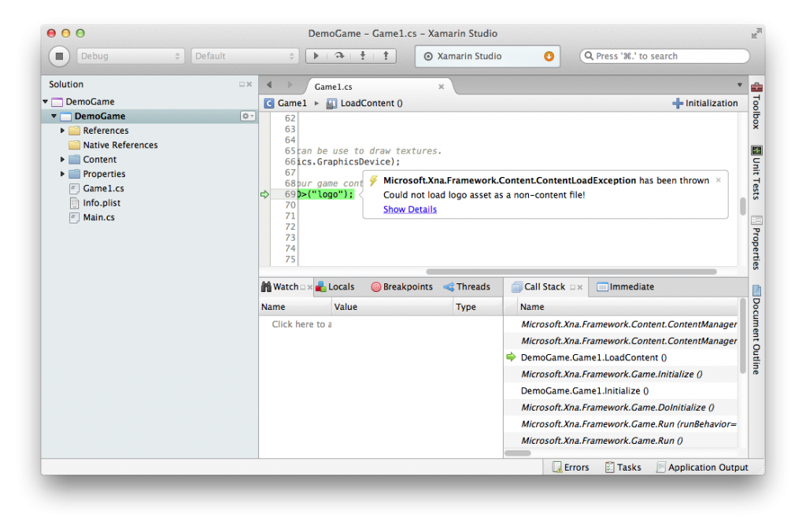Select DemoGame.Game1.LoadContent () stack frame

coord(593,357)
